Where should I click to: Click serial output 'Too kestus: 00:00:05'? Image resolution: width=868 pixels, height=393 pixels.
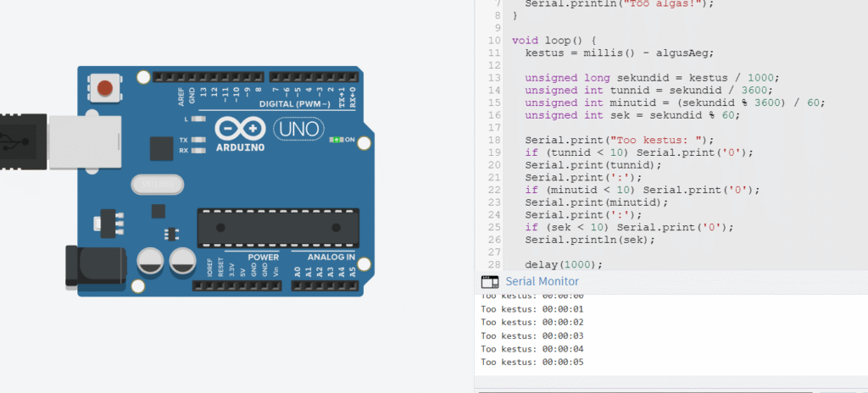pos(532,362)
